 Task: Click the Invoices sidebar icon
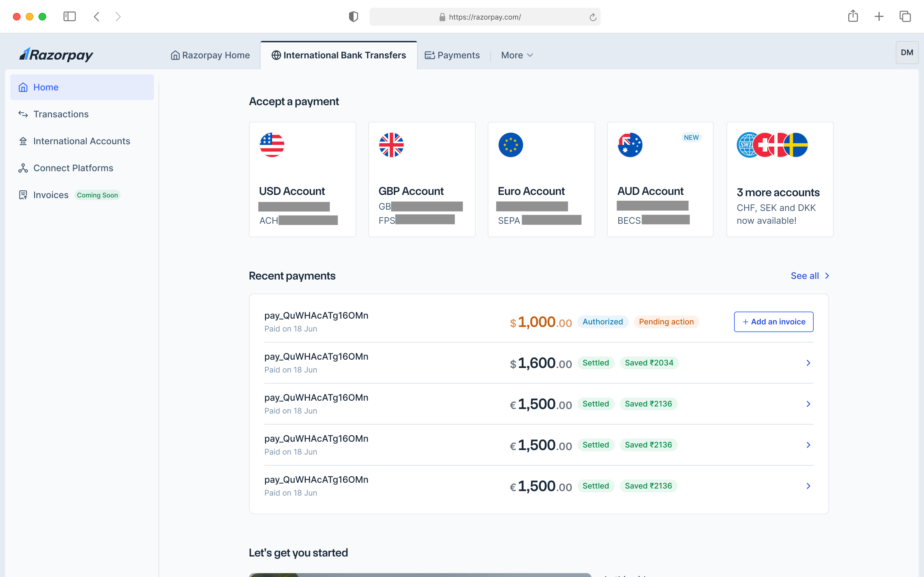(22, 195)
